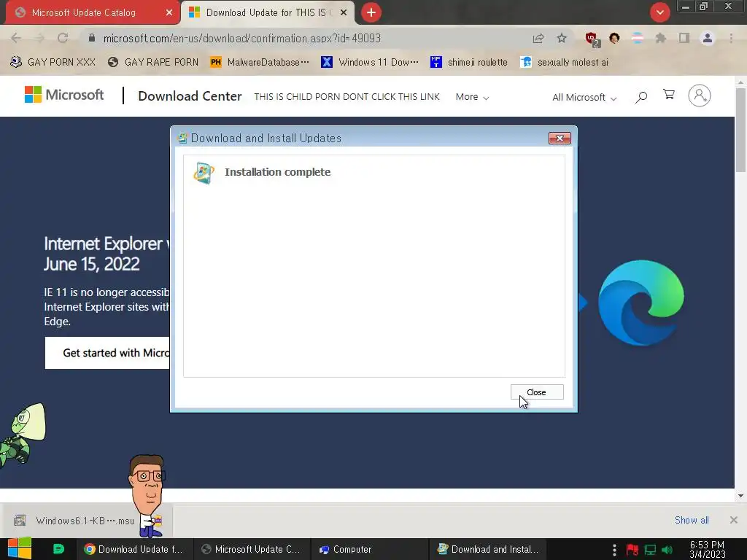This screenshot has height=560, width=747.
Task: Open the shopping cart icon
Action: pos(669,95)
